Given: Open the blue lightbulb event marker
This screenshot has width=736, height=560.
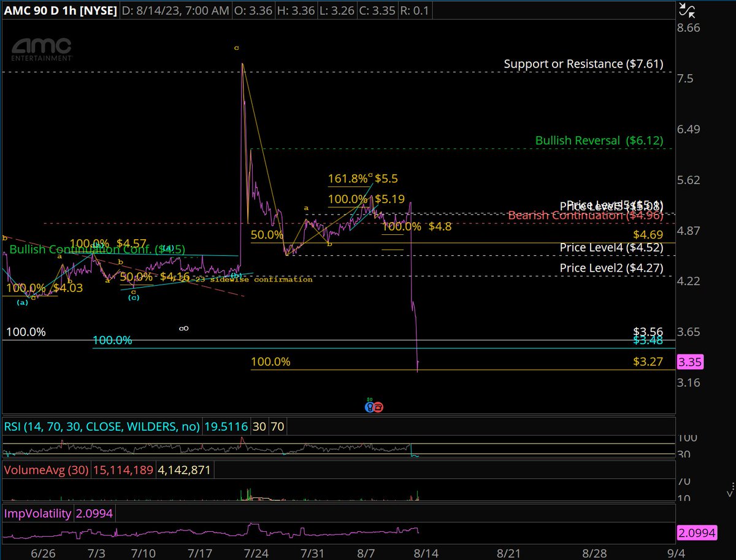Looking at the screenshot, I should coord(369,406).
